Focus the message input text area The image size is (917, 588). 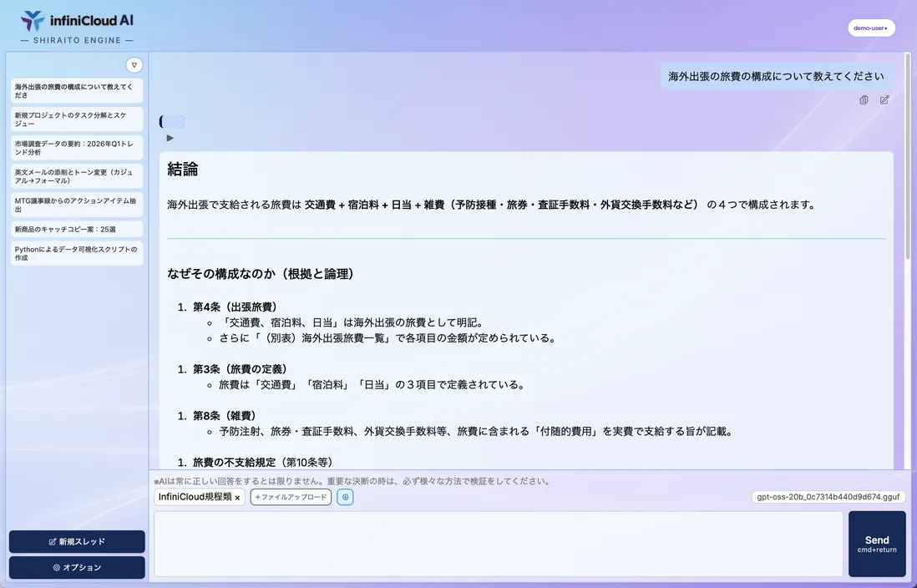point(499,544)
